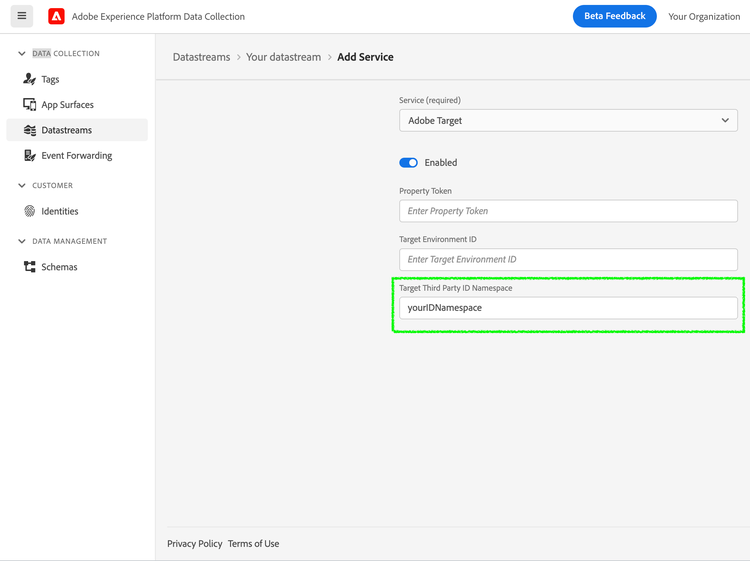Click the App Surfaces sidebar icon
This screenshot has height=561, width=750.
click(x=30, y=104)
